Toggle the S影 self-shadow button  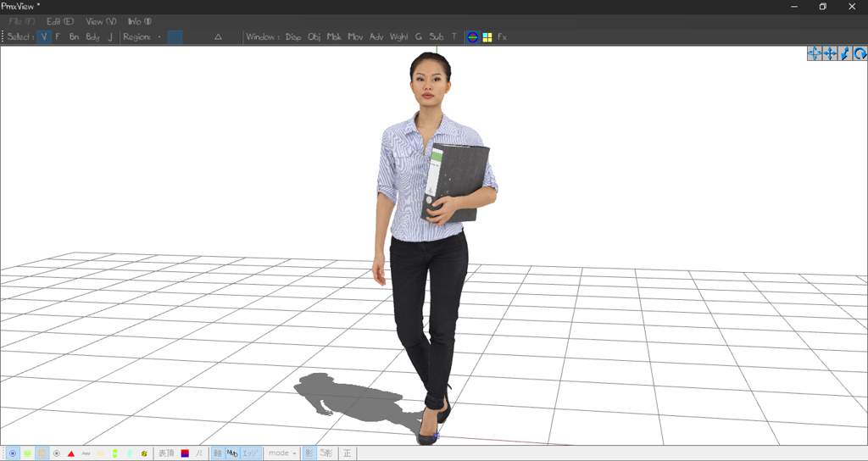(x=326, y=453)
